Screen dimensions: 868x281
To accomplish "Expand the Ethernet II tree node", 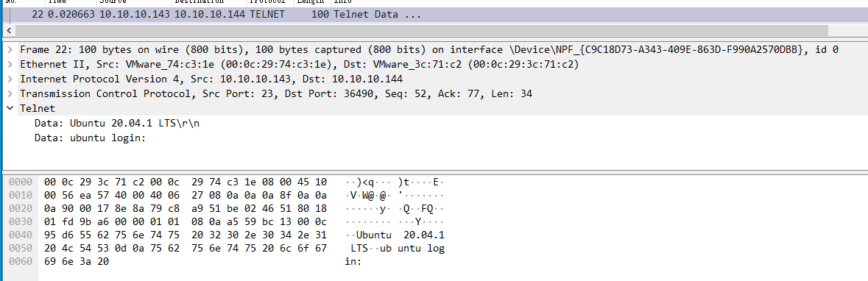I will 10,64.
